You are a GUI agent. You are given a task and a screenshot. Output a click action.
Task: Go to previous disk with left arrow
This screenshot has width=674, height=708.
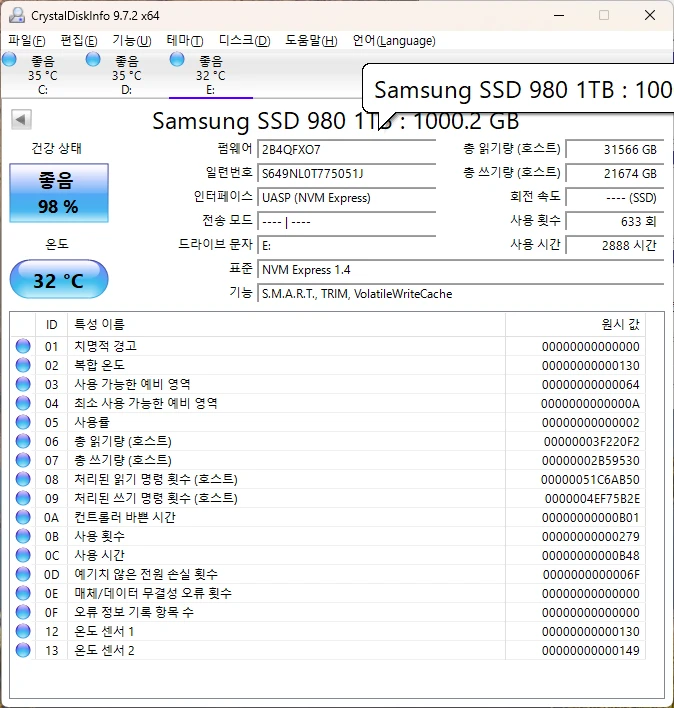click(x=21, y=120)
